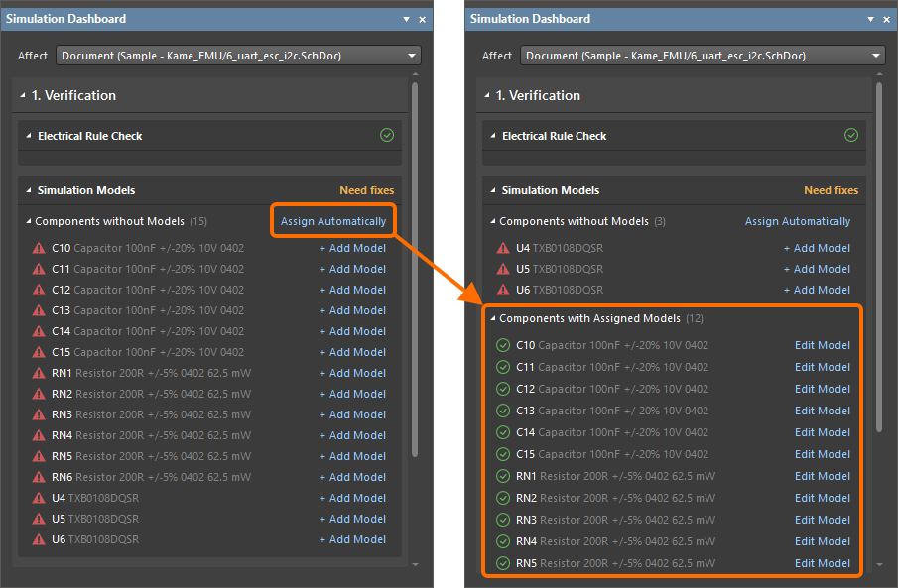Click the warning icon beside C10 capacitor
The image size is (898, 588).
click(x=40, y=248)
